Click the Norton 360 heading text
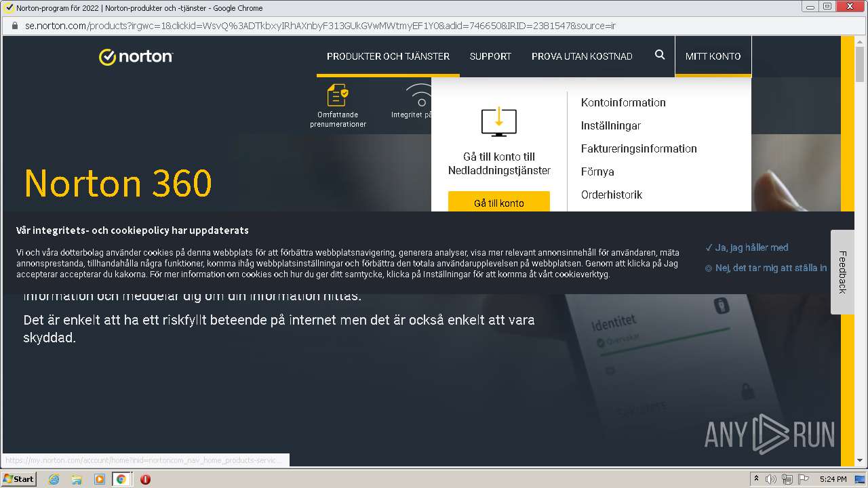Screen dimensions: 868x488 pyautogui.click(x=118, y=183)
